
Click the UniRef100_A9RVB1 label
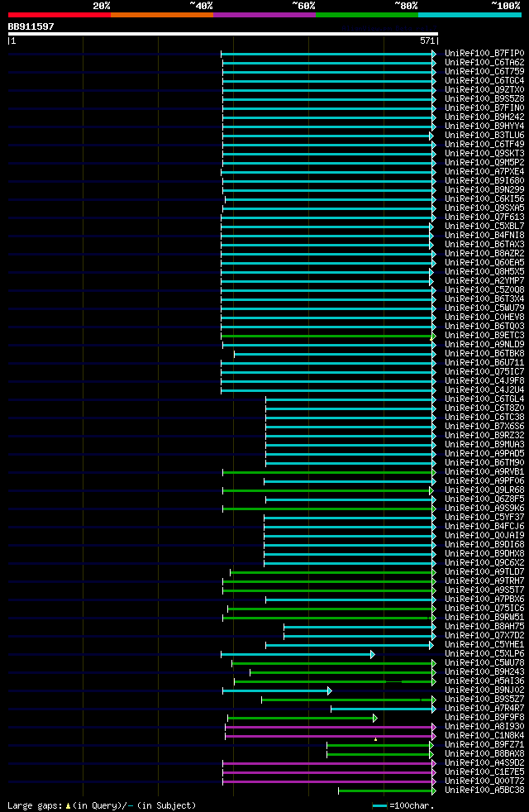(x=484, y=472)
